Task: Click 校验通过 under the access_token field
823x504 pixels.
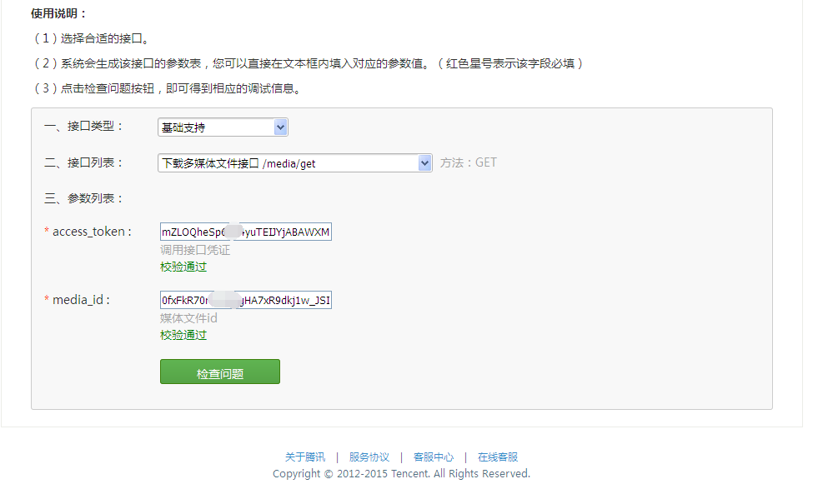Action: coord(183,266)
